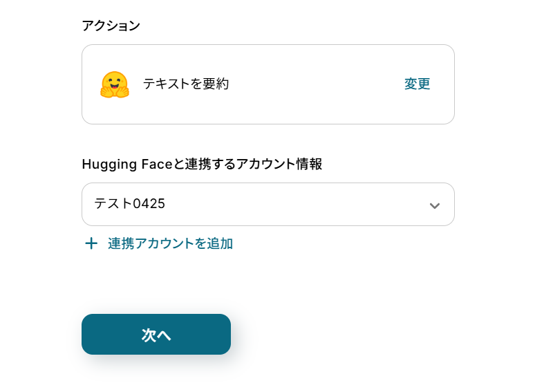The image size is (544, 392).
Task: Click the 連携アカウントを追加 link
Action: 170,243
